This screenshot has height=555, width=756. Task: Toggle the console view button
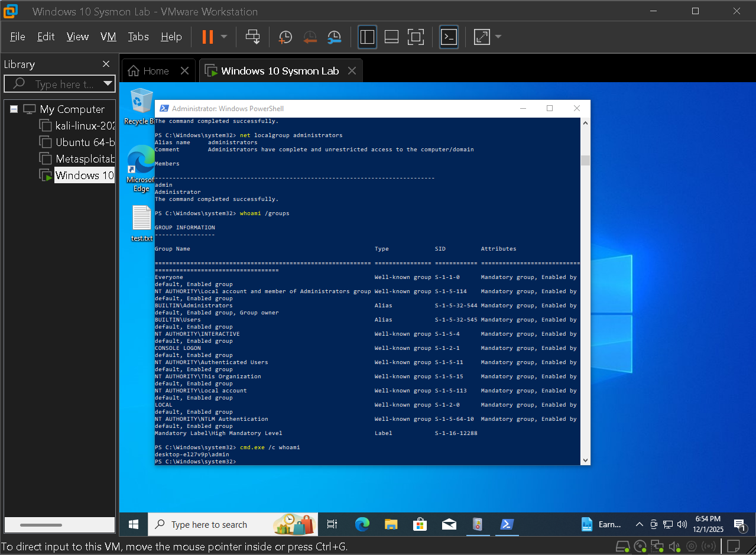pos(449,37)
